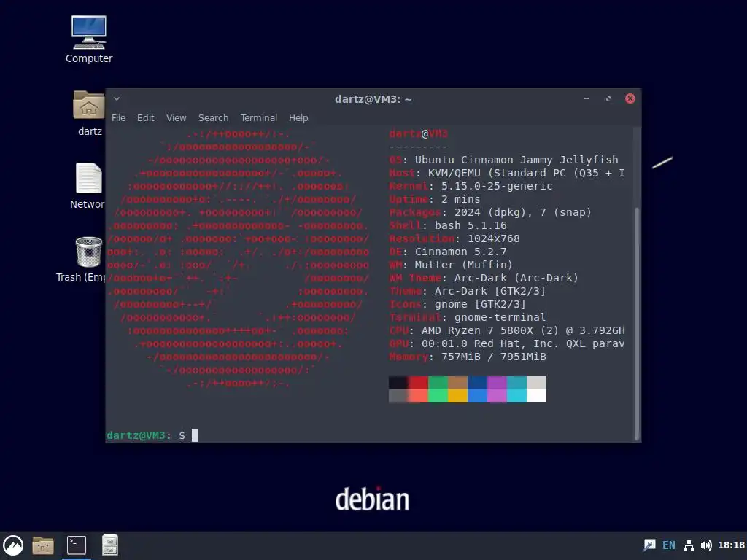Click the 'KVM/QEMU' host text
The image size is (747, 560).
[454, 174]
